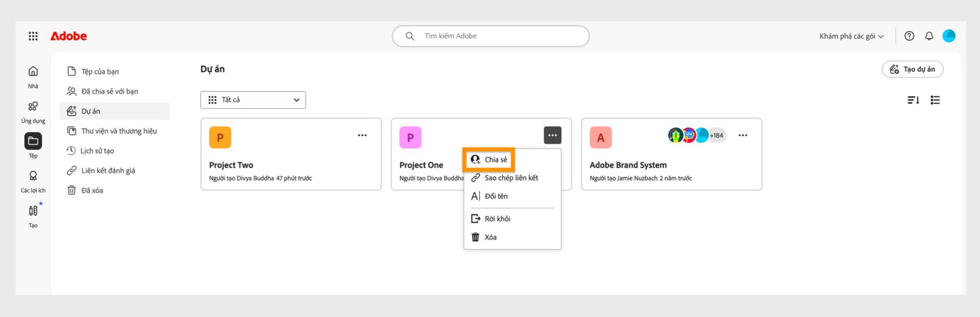
Task: Open Tạo create in the sidebar
Action: [33, 216]
